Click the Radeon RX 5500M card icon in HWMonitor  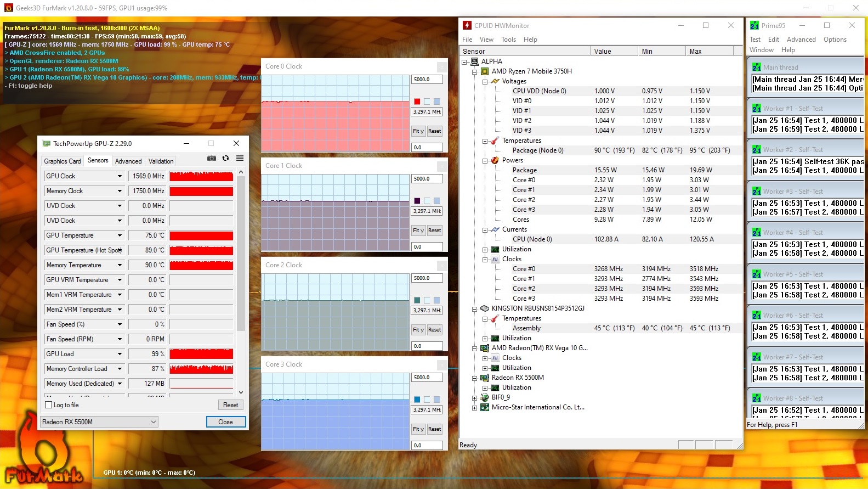485,378
